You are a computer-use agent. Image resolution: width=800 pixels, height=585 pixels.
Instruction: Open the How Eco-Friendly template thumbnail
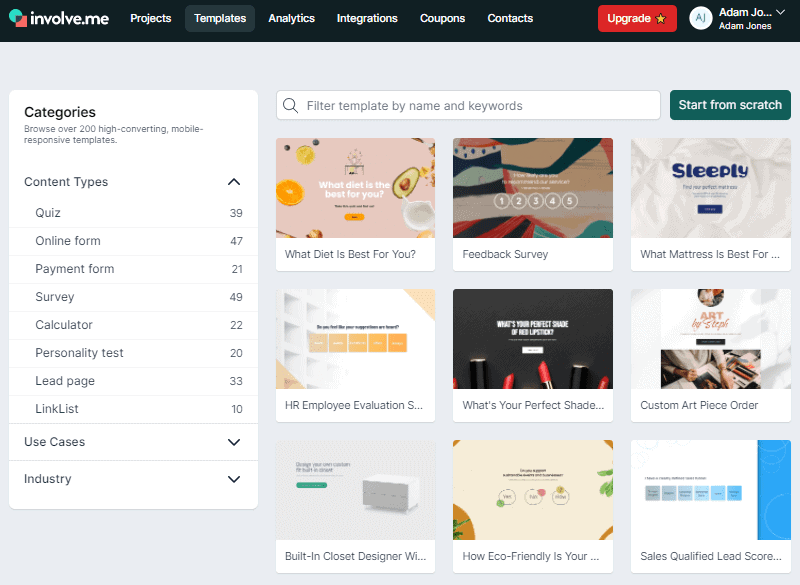533,490
